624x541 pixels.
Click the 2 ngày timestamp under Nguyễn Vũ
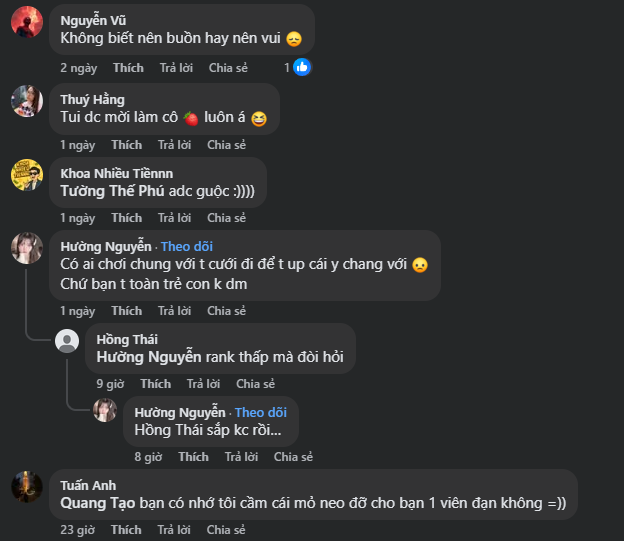point(78,68)
